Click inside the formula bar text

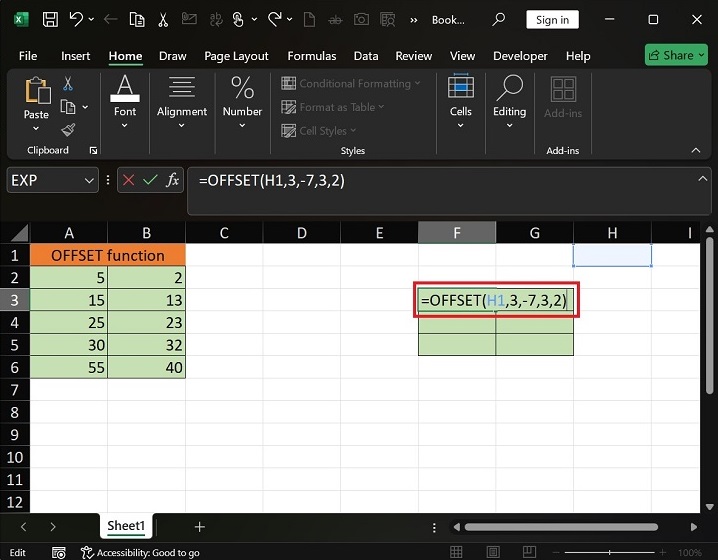click(x=272, y=180)
